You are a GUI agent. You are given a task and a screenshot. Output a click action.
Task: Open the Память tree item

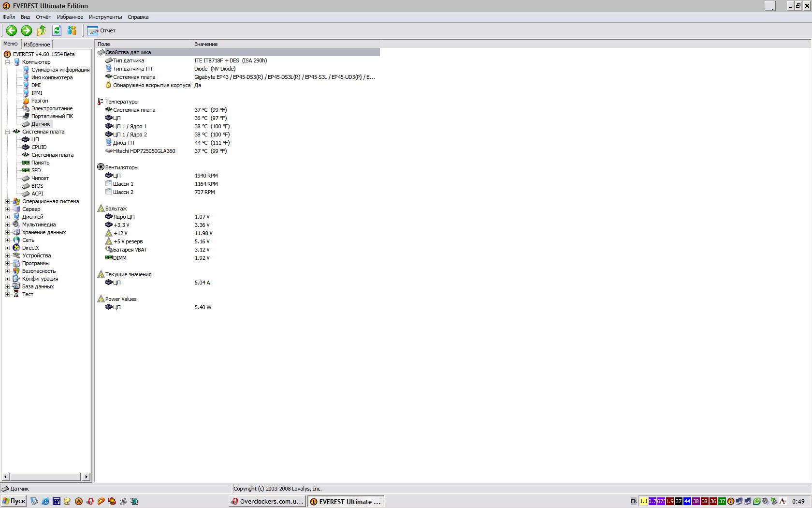click(x=40, y=163)
